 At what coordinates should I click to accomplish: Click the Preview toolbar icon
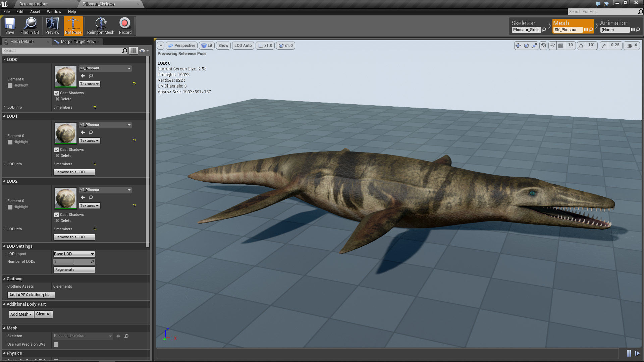[52, 26]
